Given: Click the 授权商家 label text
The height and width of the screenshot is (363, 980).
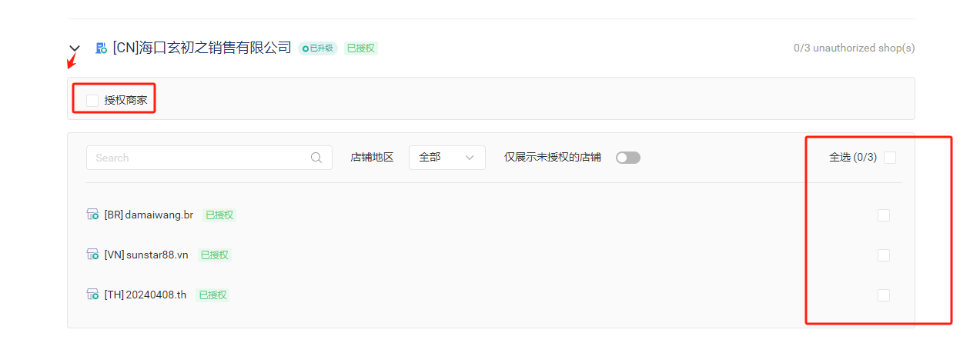Looking at the screenshot, I should tap(126, 100).
